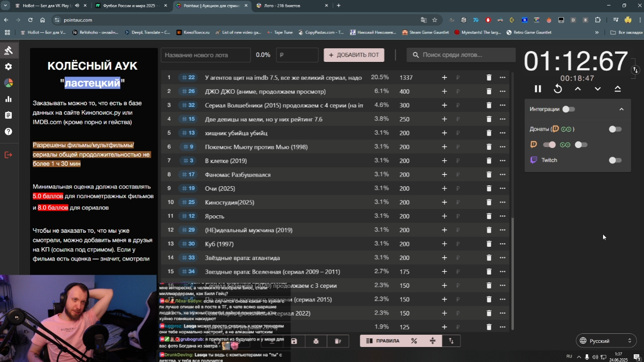Open Retro Game Gauntlet bookmark
The height and width of the screenshot is (362, 644).
529,32
